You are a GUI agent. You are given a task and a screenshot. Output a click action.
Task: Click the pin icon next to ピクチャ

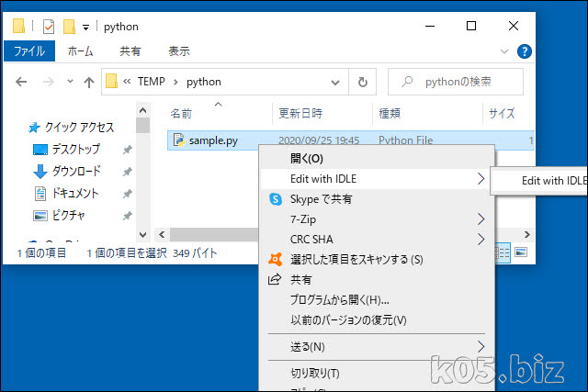128,216
